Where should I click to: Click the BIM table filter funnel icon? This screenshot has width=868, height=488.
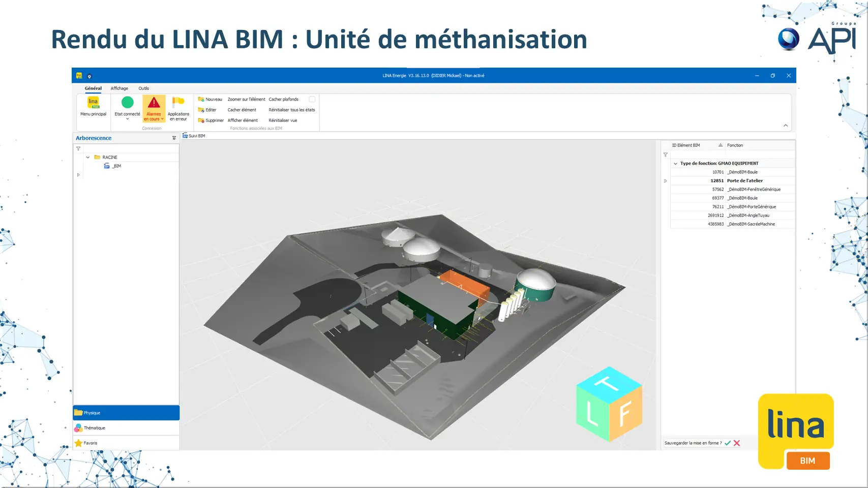[x=665, y=155]
